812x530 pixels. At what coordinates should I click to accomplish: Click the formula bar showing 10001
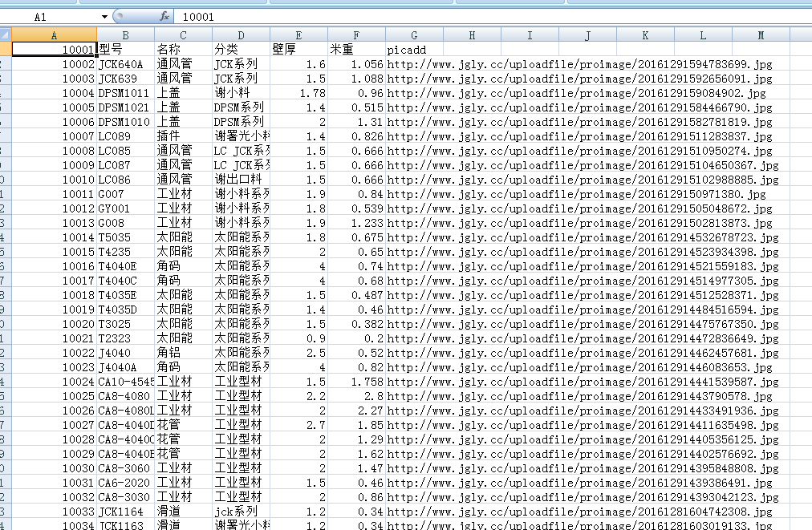point(492,17)
